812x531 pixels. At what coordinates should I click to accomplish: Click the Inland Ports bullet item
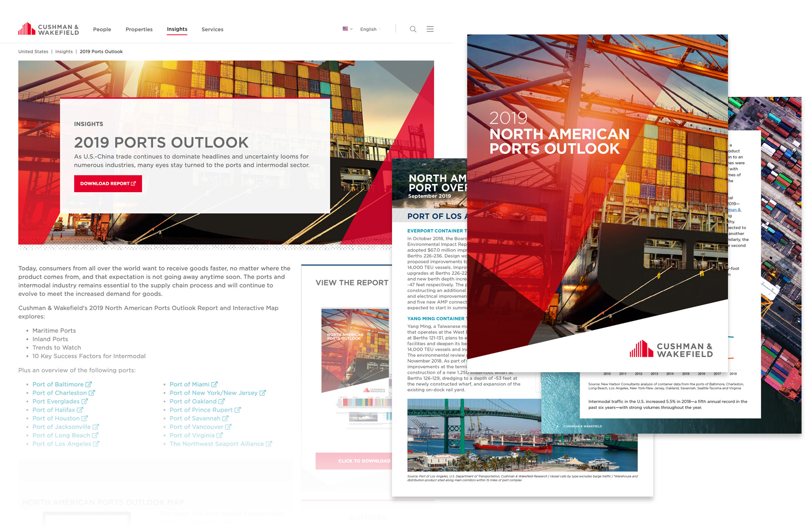click(50, 339)
